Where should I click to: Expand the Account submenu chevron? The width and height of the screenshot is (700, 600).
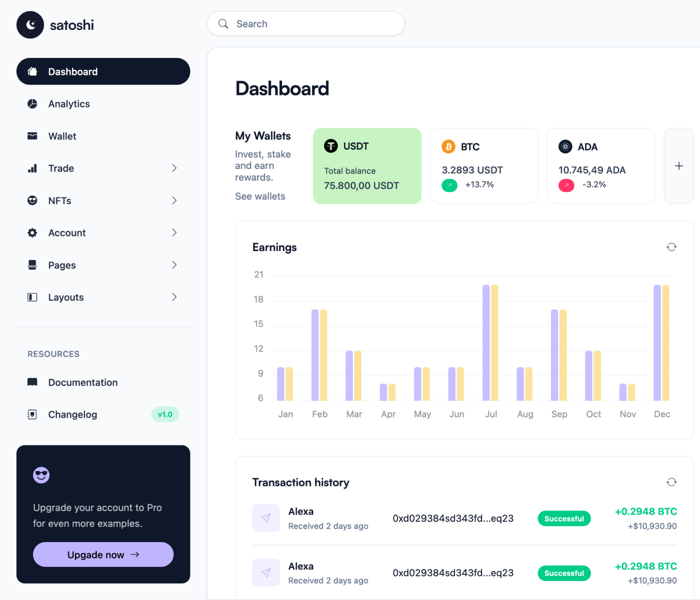[174, 232]
